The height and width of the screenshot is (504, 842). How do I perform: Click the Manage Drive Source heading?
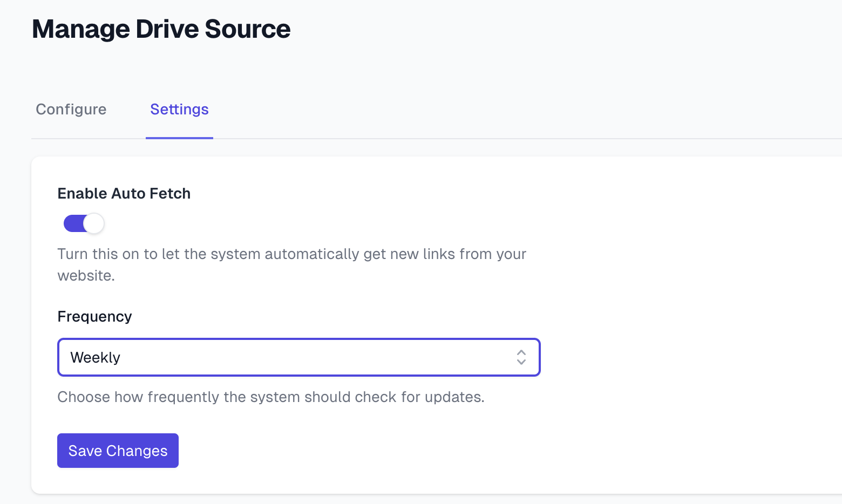click(x=161, y=29)
